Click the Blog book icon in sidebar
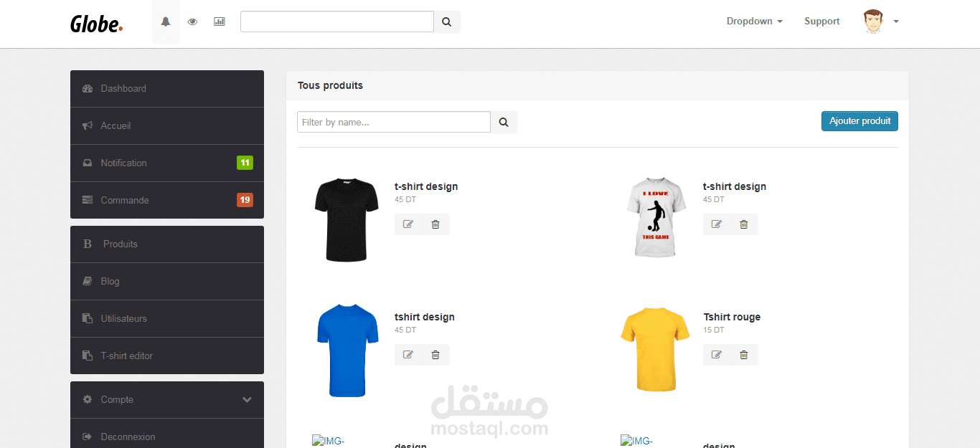 coord(88,282)
